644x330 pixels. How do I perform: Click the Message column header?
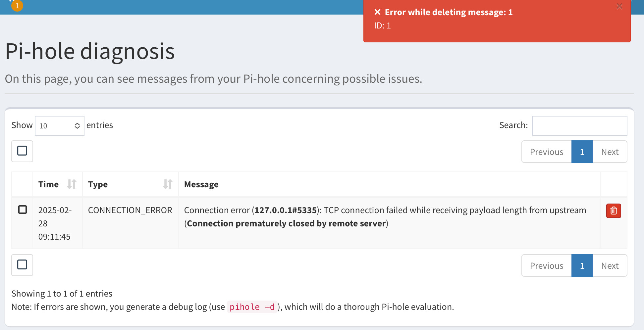click(x=201, y=184)
